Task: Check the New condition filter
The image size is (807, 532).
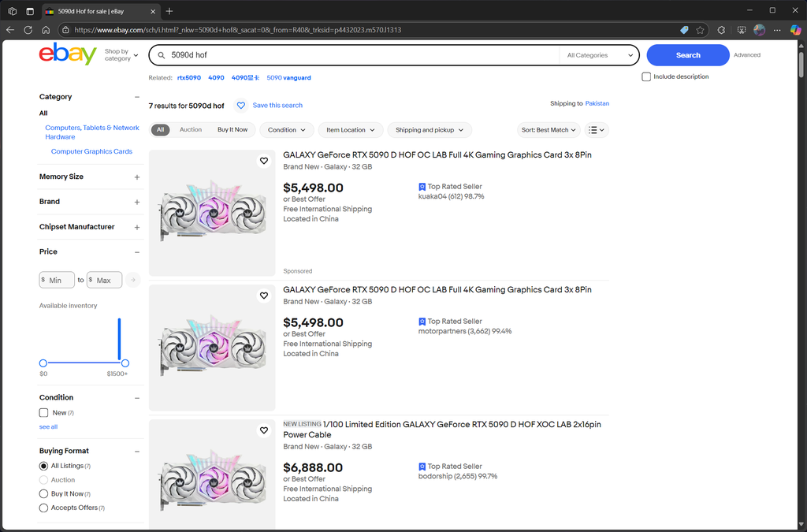Action: click(x=44, y=413)
